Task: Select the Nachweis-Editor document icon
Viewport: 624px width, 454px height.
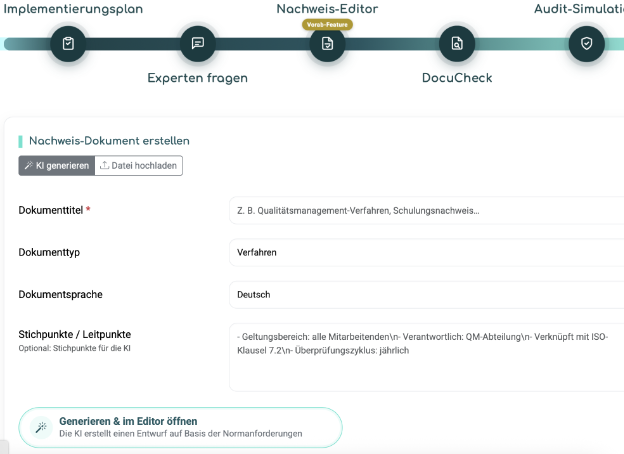Action: 327,43
